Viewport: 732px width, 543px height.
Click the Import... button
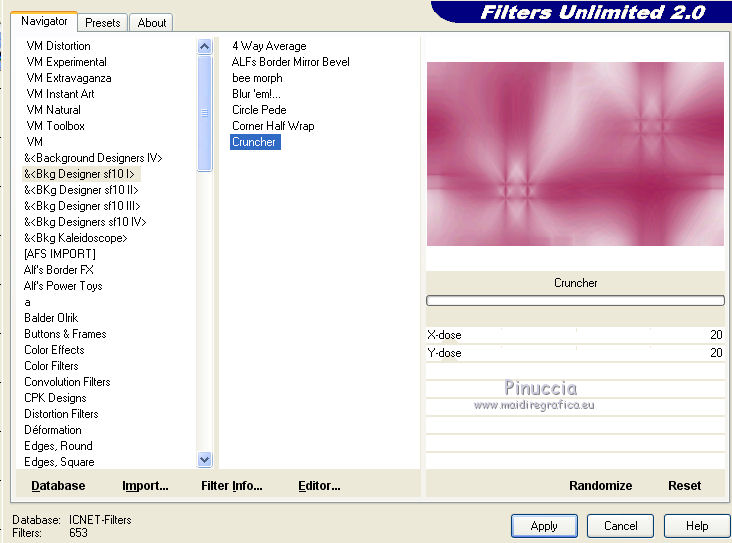[145, 486]
